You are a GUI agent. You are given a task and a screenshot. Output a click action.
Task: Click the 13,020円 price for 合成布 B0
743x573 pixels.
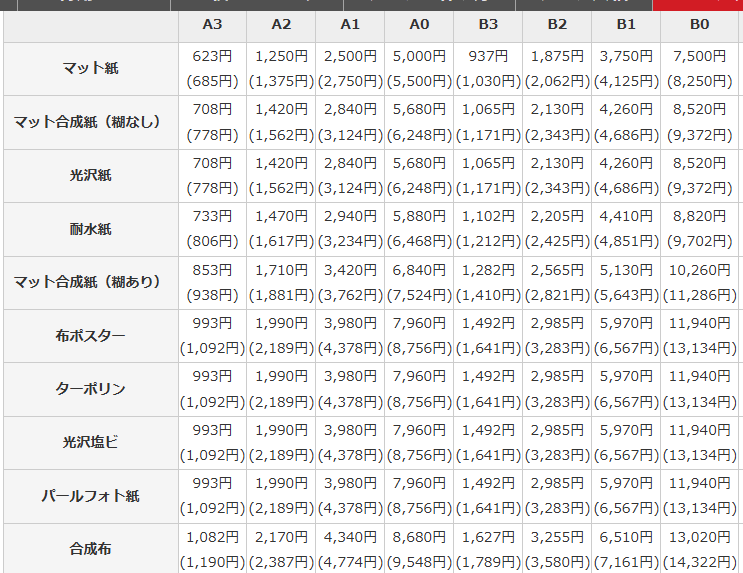699,536
